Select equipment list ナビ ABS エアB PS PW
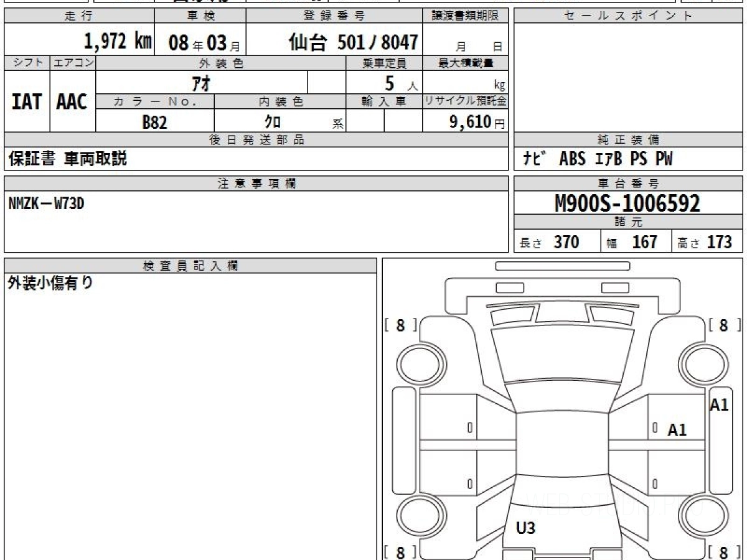The height and width of the screenshot is (560, 747). click(x=598, y=159)
